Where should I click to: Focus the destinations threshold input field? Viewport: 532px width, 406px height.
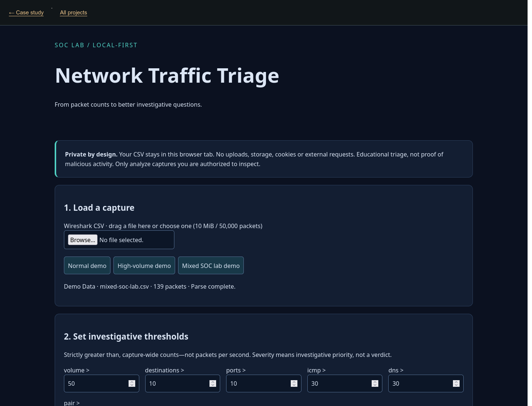tap(183, 383)
